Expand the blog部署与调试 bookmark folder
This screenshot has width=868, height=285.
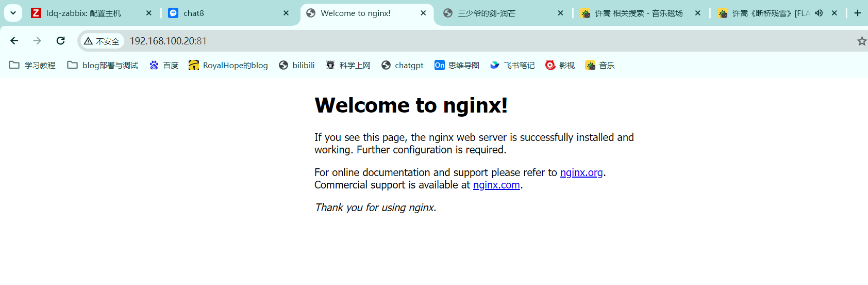tap(103, 65)
